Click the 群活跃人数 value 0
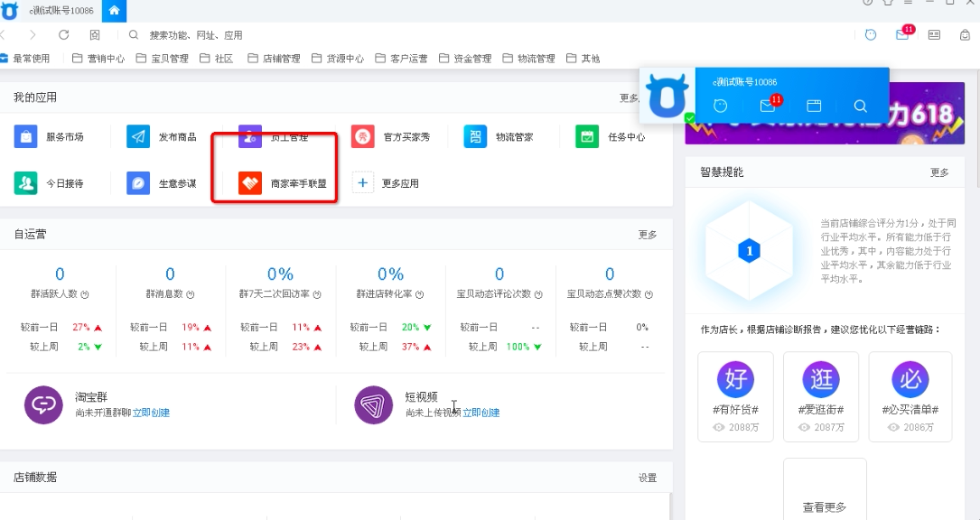The height and width of the screenshot is (520, 980). pyautogui.click(x=60, y=274)
